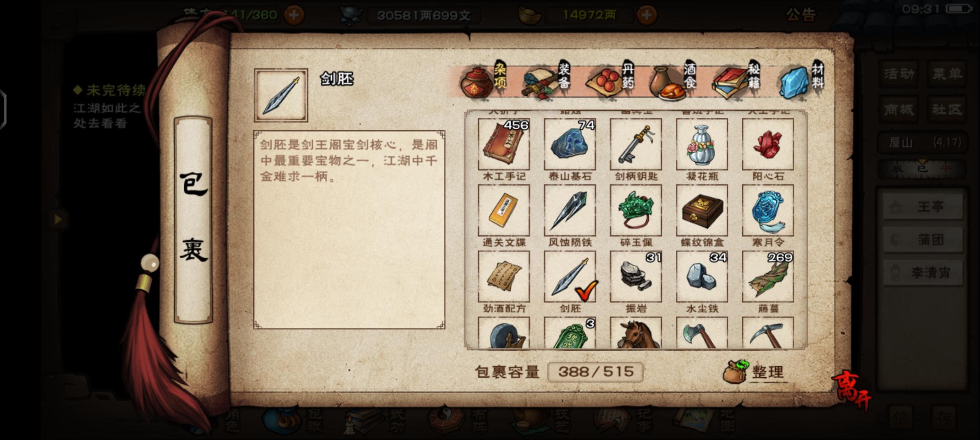
Task: Select the 藤蔓 vine item
Action: pyautogui.click(x=768, y=277)
